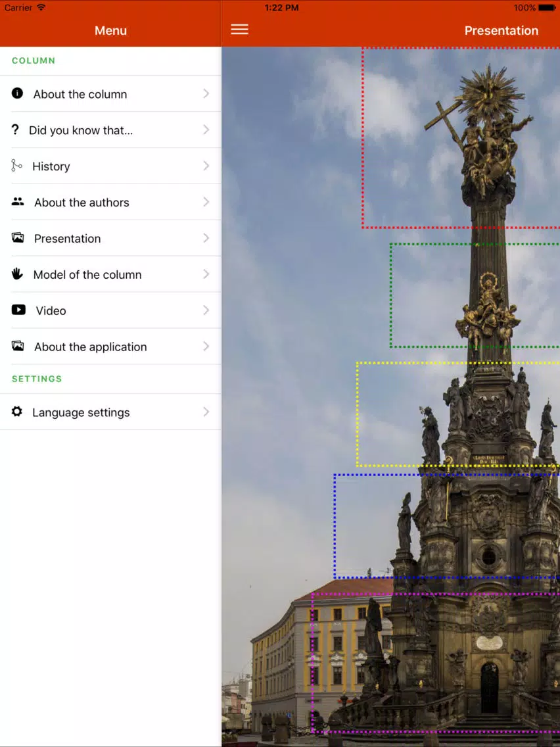The width and height of the screenshot is (560, 747).
Task: Click chevron on Model of the column row
Action: pos(206,274)
